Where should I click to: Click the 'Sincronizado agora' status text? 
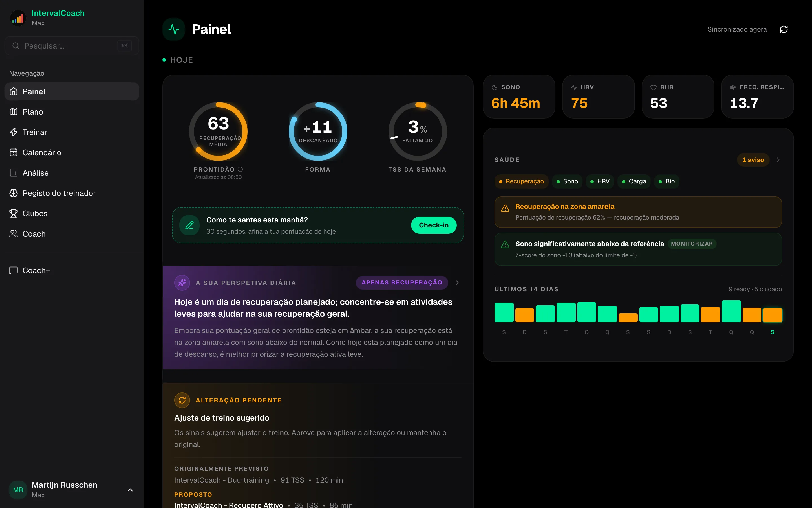737,30
